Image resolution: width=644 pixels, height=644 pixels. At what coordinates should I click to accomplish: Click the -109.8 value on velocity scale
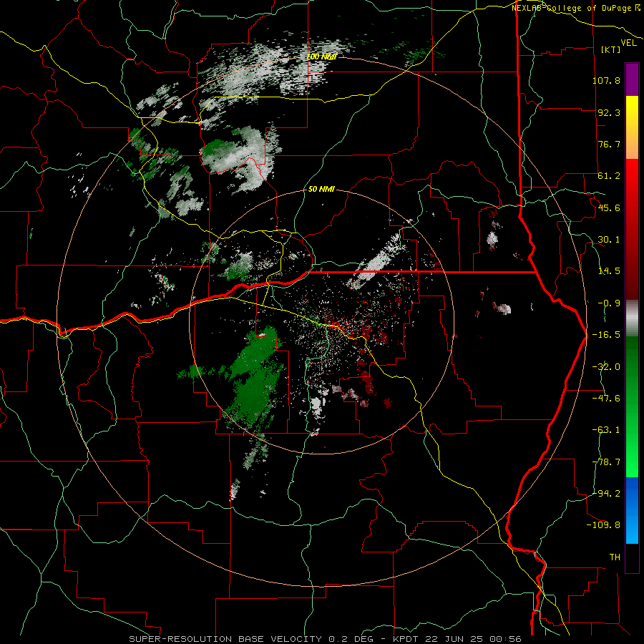[x=603, y=525]
